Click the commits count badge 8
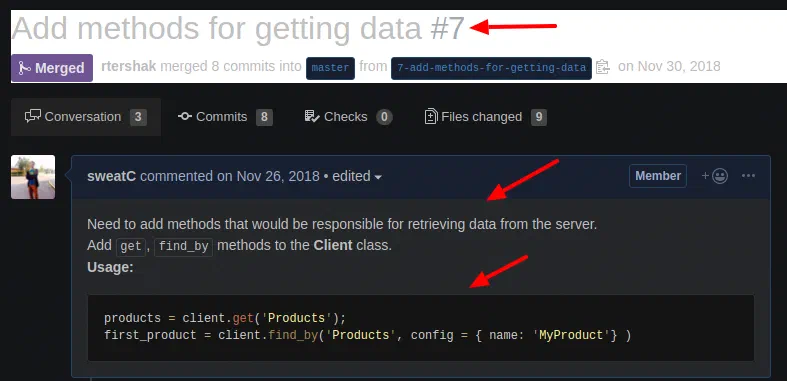Image resolution: width=787 pixels, height=381 pixels. click(x=264, y=117)
